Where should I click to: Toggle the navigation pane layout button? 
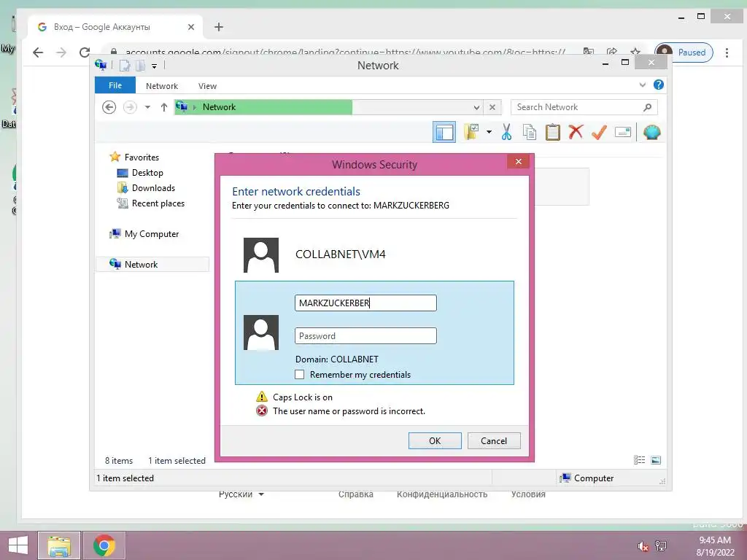click(444, 132)
